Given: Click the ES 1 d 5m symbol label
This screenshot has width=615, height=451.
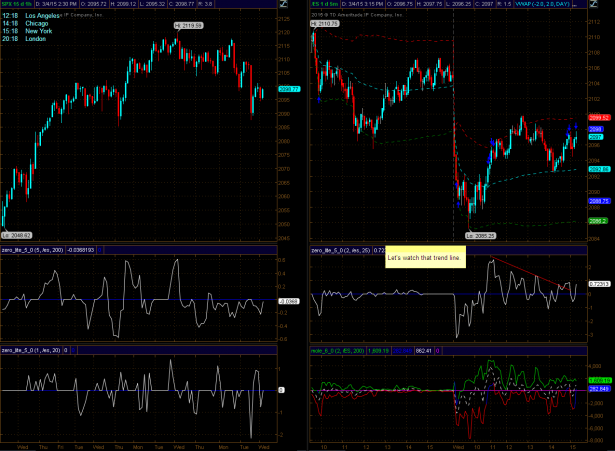Looking at the screenshot, I should pos(325,4).
